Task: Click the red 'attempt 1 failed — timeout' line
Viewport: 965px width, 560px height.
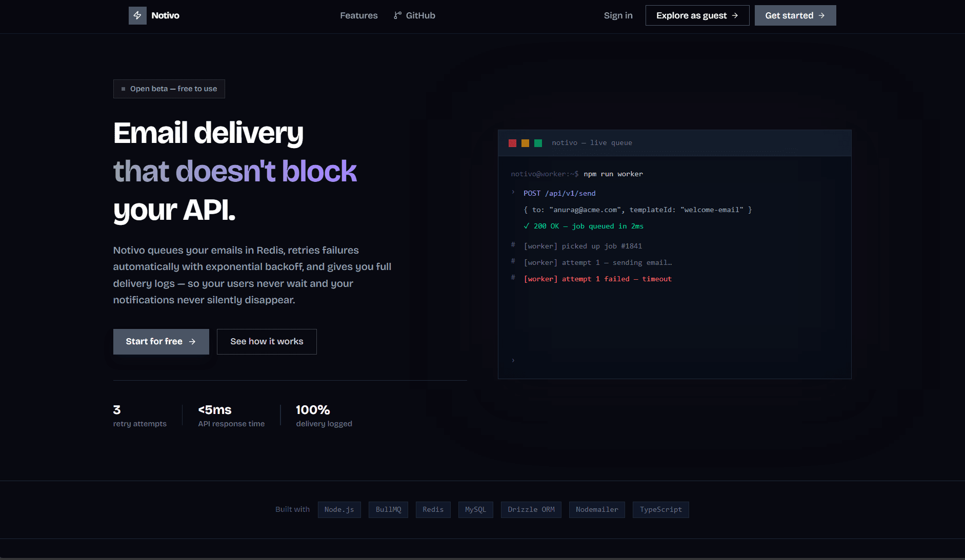Action: pos(597,279)
